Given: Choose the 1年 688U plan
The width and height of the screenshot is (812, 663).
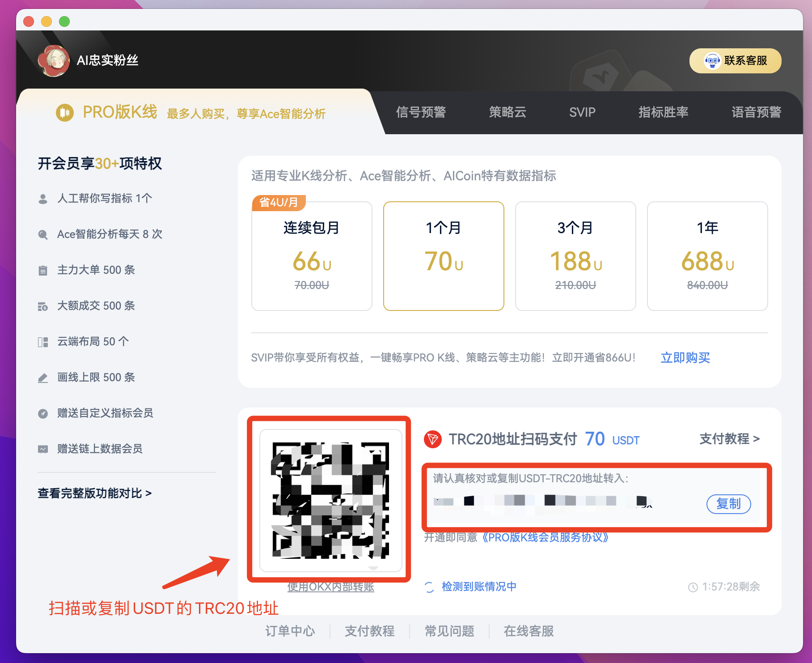Looking at the screenshot, I should tap(707, 256).
